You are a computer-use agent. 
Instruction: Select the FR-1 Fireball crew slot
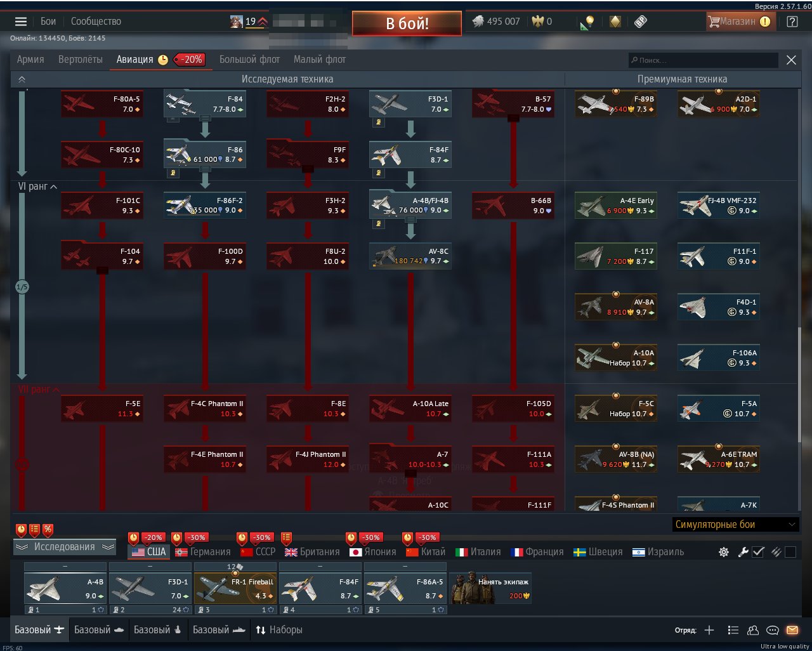(x=235, y=588)
